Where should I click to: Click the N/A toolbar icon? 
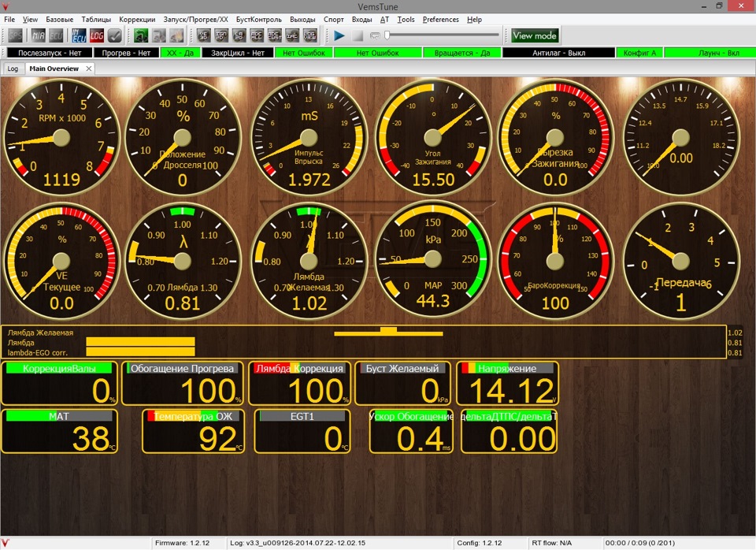[39, 35]
